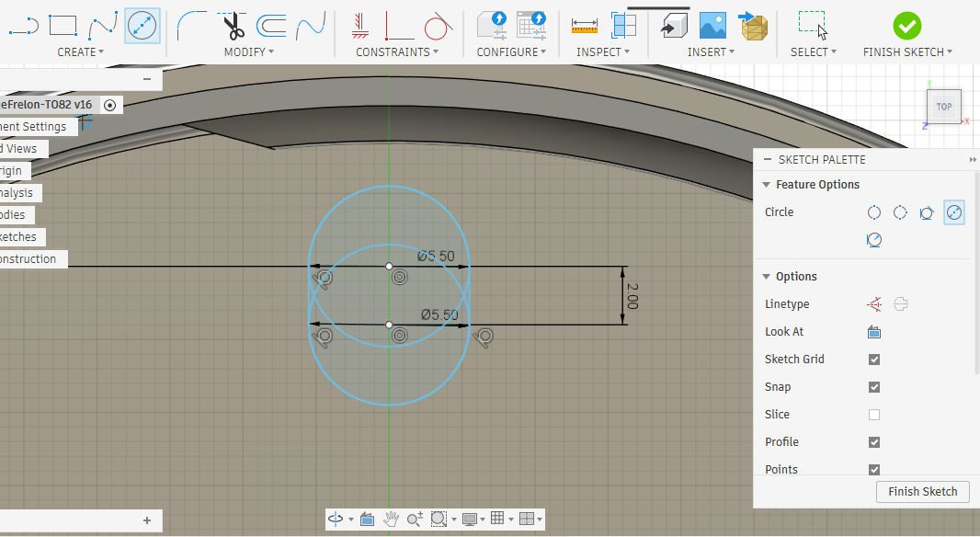Image resolution: width=980 pixels, height=537 pixels.
Task: Open the INSPECT menu
Action: point(603,52)
